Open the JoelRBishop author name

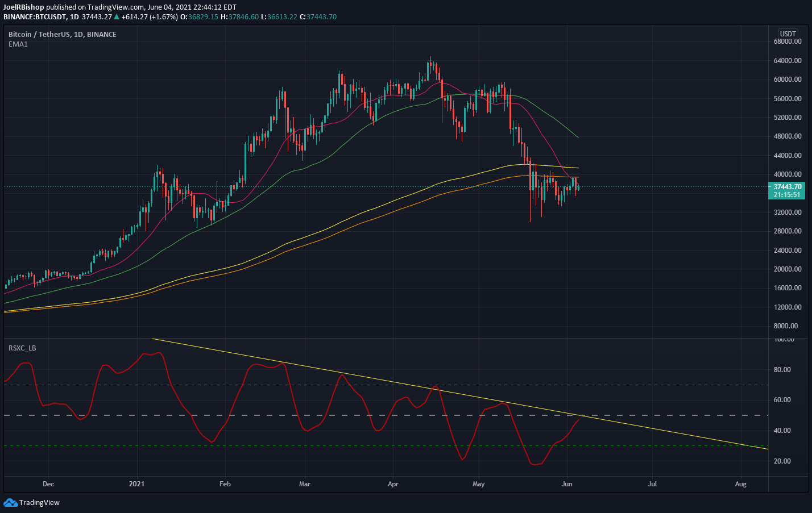pos(24,7)
